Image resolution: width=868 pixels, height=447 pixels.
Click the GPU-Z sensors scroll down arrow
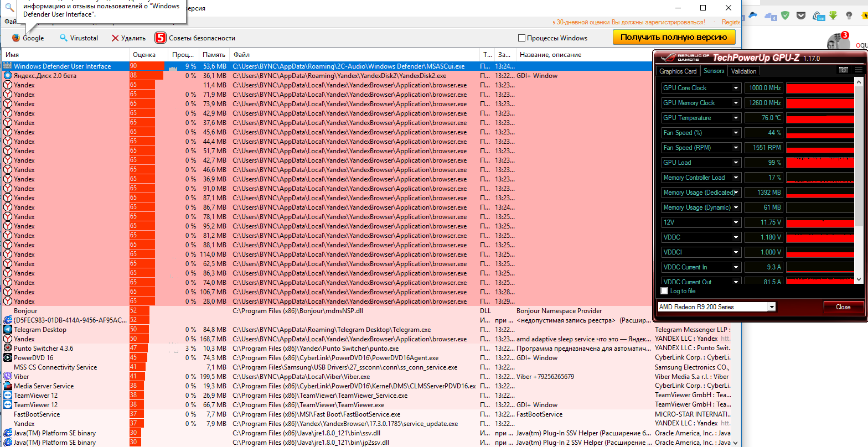pos(859,280)
